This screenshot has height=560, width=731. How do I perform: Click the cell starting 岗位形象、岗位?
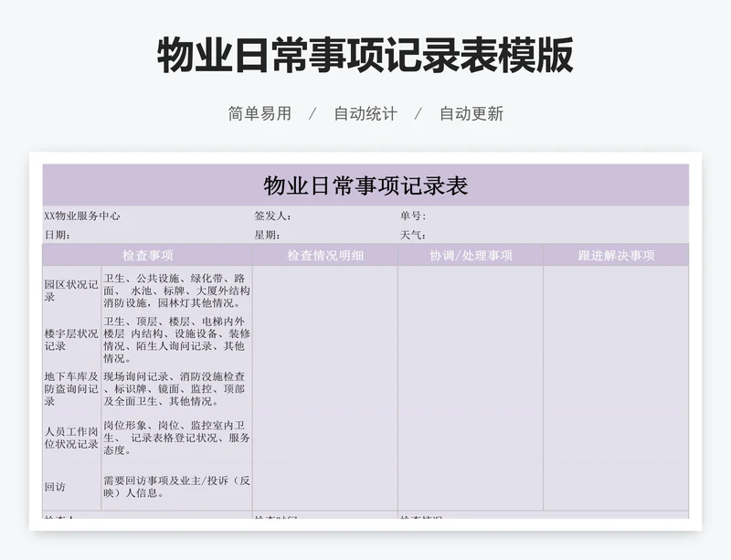click(x=176, y=438)
